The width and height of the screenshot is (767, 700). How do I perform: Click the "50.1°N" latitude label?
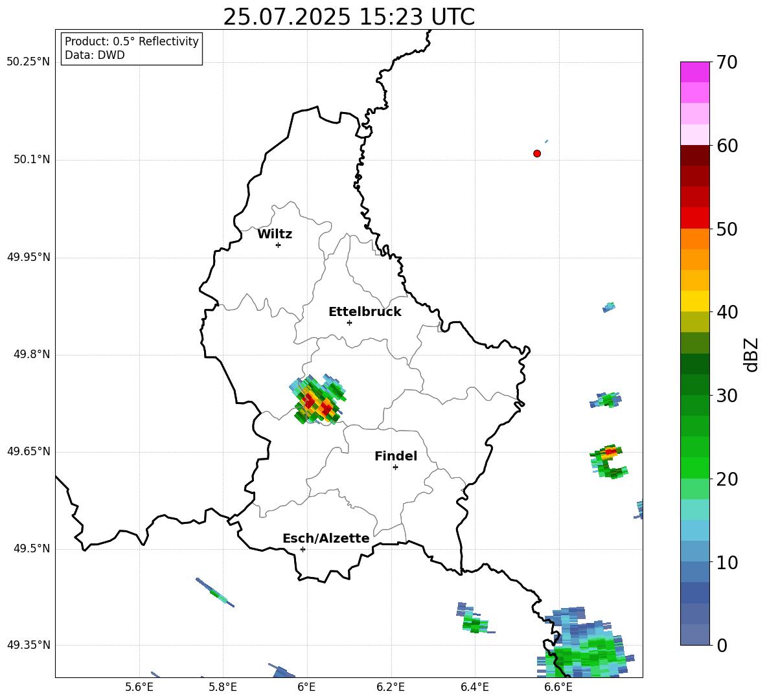32,159
